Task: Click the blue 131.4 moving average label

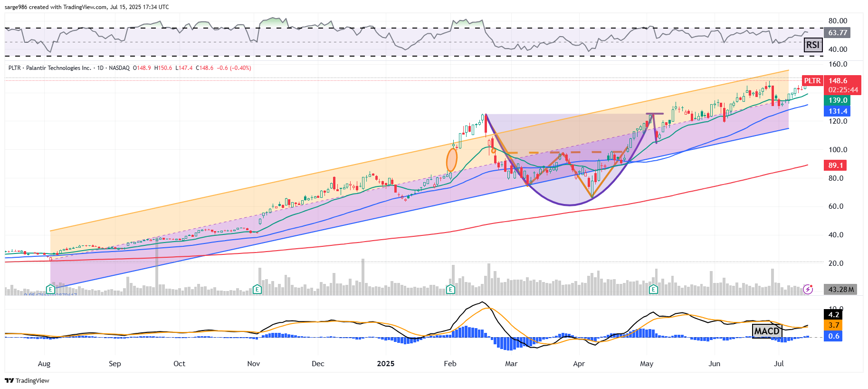Action: pyautogui.click(x=838, y=111)
